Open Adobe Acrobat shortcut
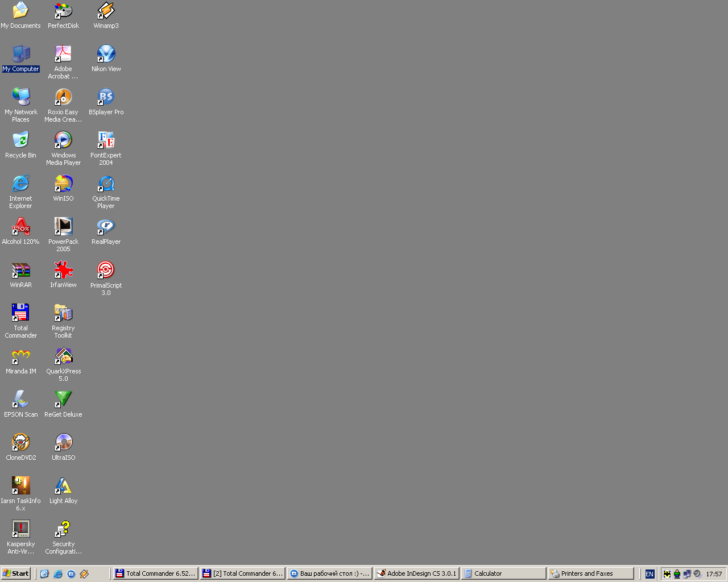This screenshot has height=582, width=728. tap(63, 62)
